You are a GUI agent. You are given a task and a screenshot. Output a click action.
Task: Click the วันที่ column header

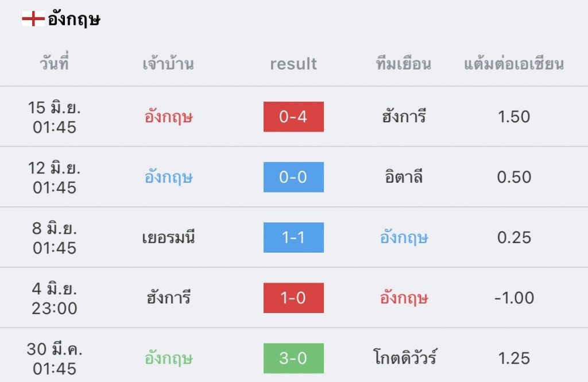click(55, 63)
